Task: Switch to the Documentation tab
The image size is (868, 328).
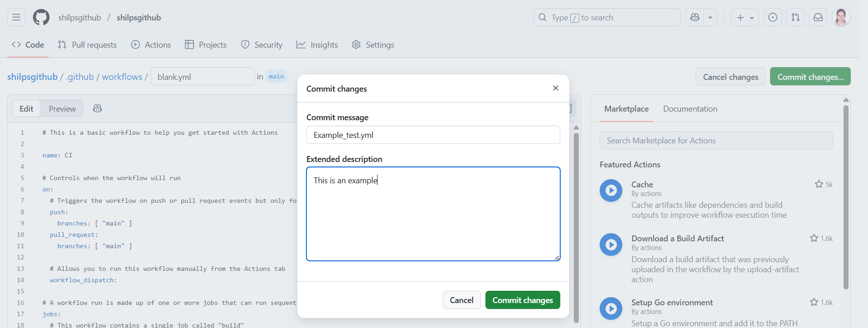Action: [x=690, y=109]
